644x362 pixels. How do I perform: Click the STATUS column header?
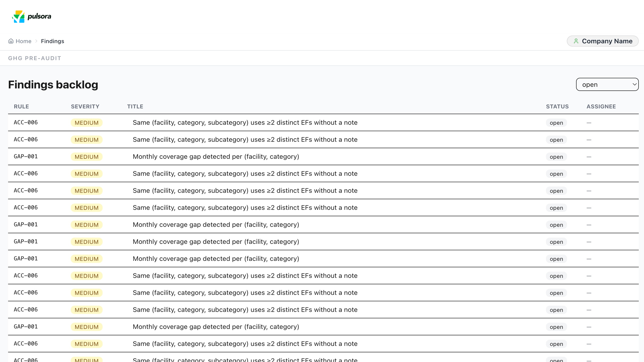557,107
